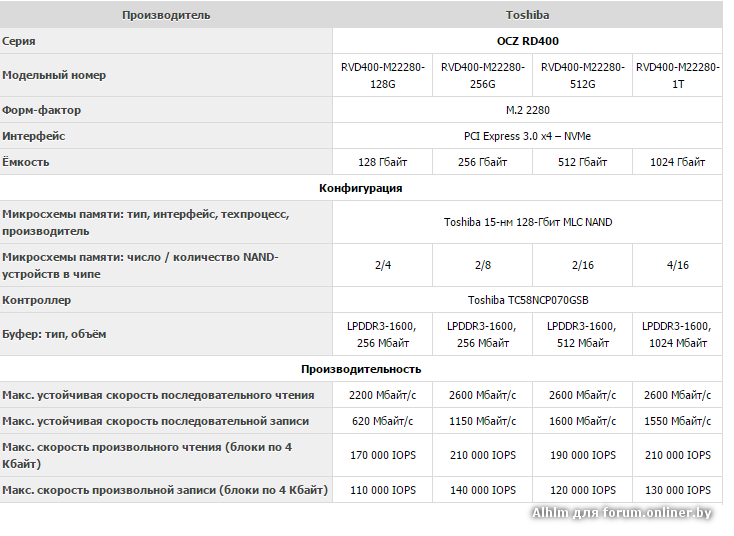
Task: Click the Производительность section heading
Action: click(361, 369)
